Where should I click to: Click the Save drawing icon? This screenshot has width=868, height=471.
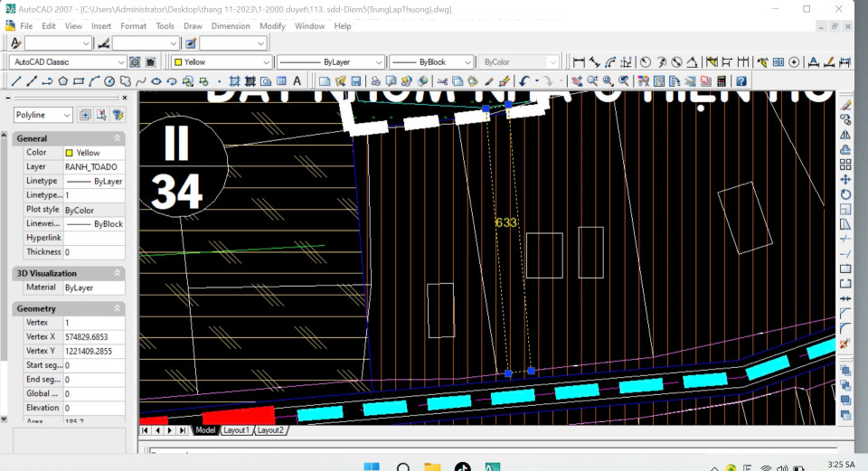click(356, 81)
